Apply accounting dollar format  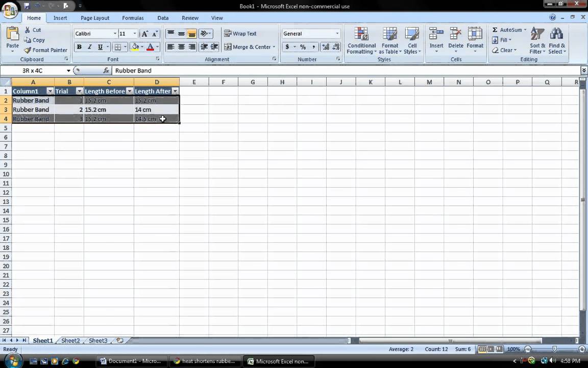click(287, 47)
